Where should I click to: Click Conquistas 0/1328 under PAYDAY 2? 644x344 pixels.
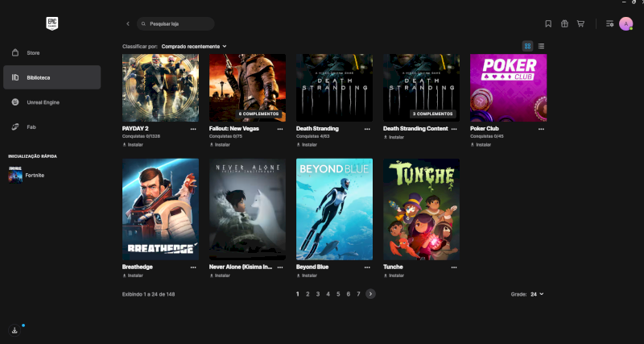click(141, 136)
